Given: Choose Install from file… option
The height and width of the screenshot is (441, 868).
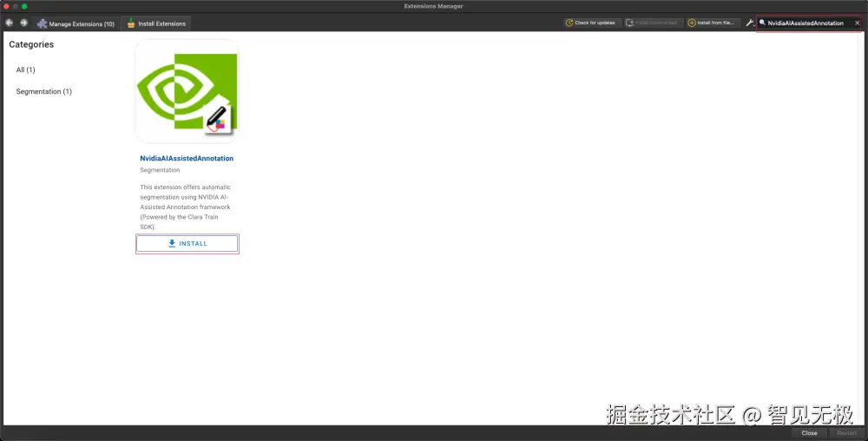Looking at the screenshot, I should tap(712, 23).
